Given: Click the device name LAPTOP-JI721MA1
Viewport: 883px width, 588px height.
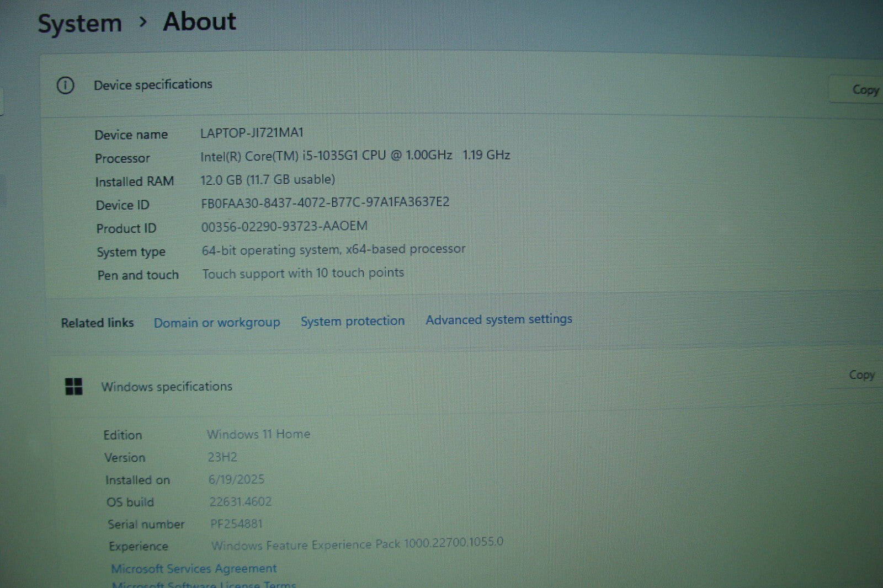Looking at the screenshot, I should (252, 133).
